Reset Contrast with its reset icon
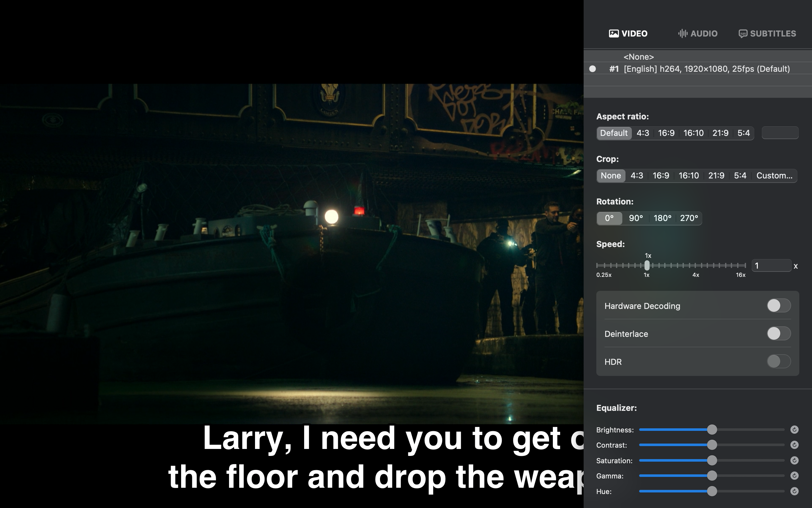Viewport: 812px width, 508px height. click(x=794, y=445)
